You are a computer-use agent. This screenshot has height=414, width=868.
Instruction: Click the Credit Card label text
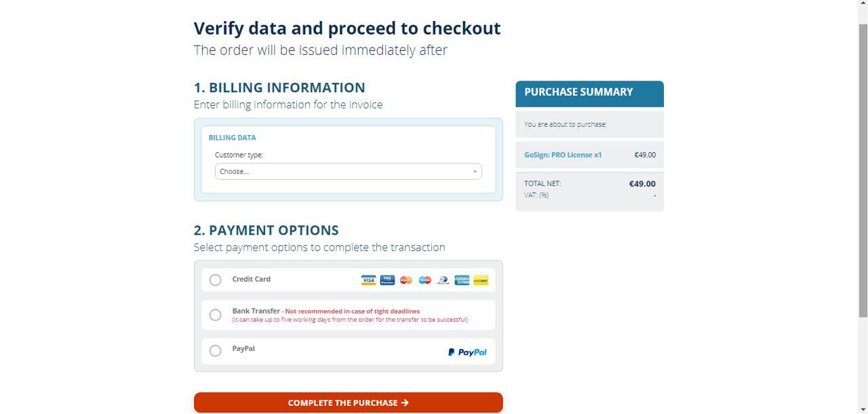(251, 279)
